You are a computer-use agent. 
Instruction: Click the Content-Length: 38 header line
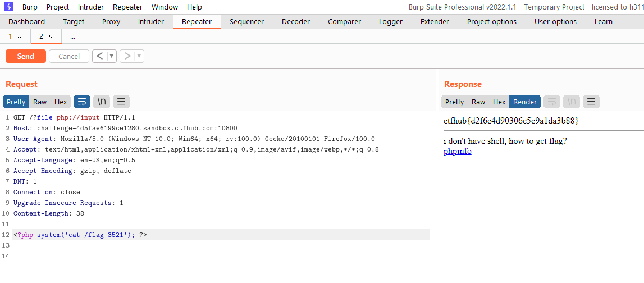click(49, 213)
